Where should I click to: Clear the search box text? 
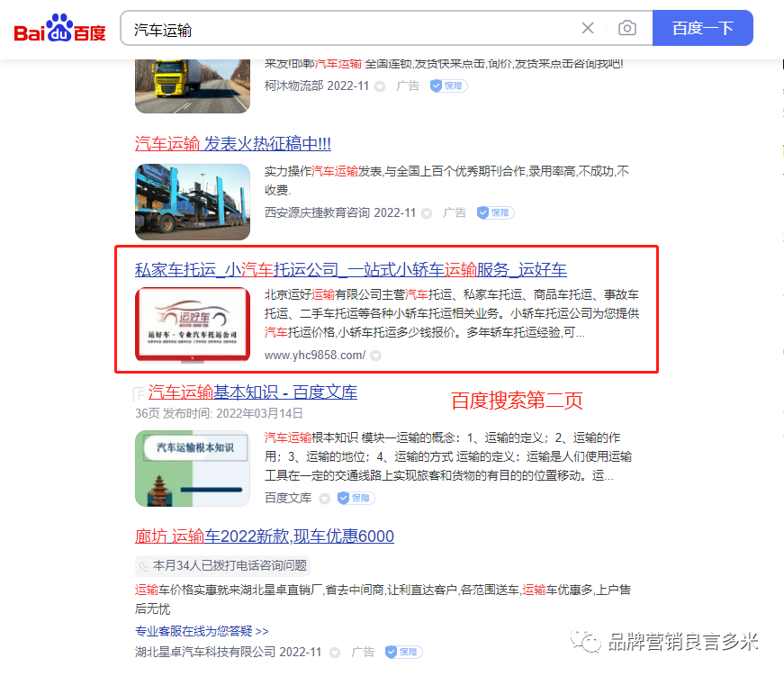tap(588, 28)
